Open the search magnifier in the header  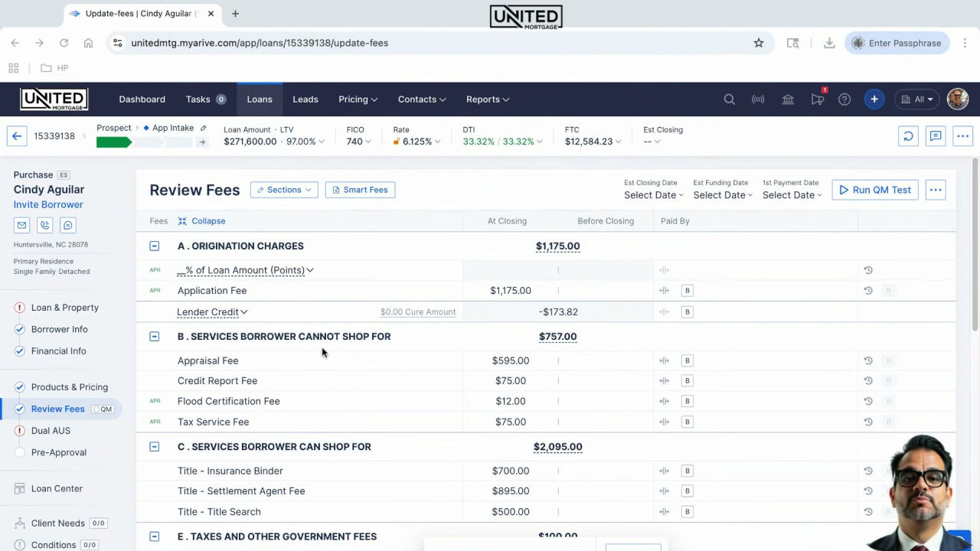[x=729, y=99]
